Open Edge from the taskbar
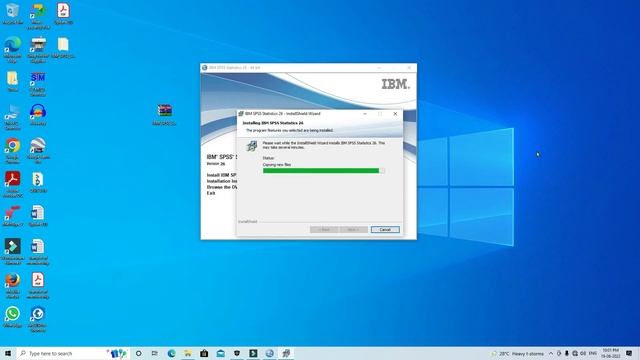This screenshot has width=640, height=360. coord(171,353)
